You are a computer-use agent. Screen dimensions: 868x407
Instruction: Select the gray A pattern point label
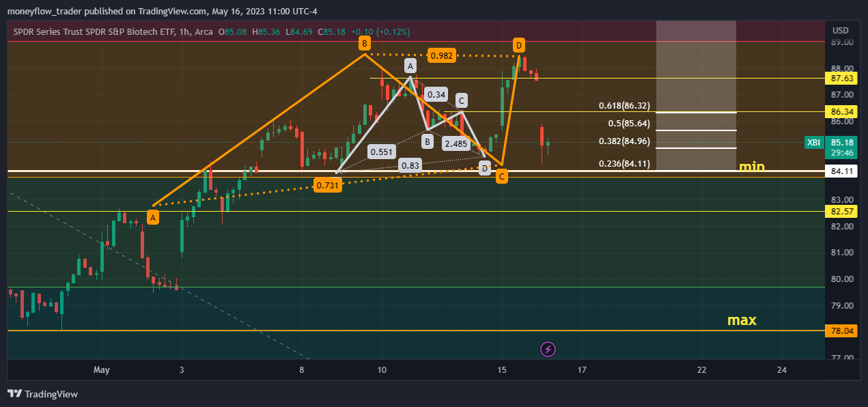410,66
